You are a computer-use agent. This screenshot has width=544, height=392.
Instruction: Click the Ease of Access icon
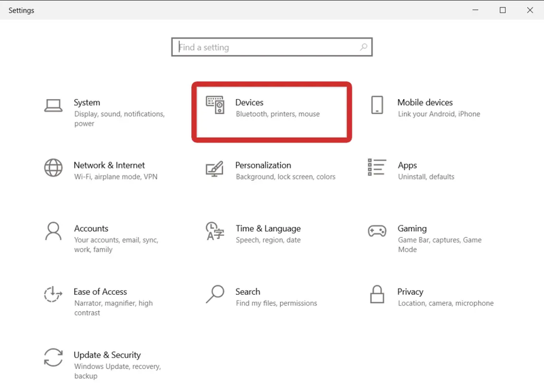point(53,293)
